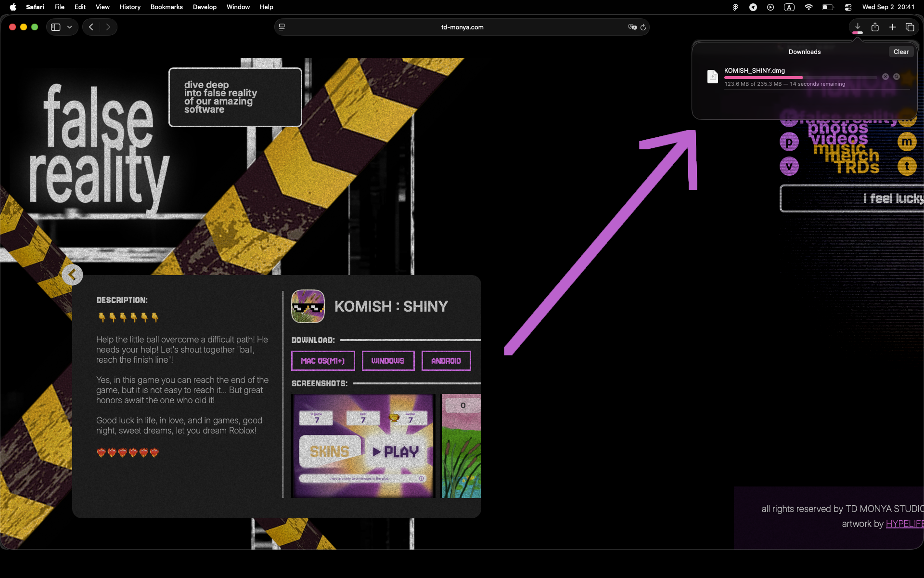Download the WINDOWS version
The image size is (924, 578).
tap(388, 361)
